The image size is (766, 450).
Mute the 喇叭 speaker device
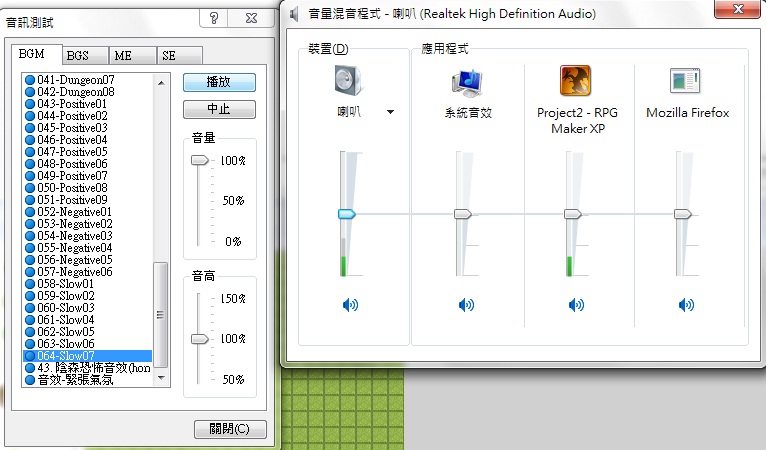pyautogui.click(x=350, y=305)
